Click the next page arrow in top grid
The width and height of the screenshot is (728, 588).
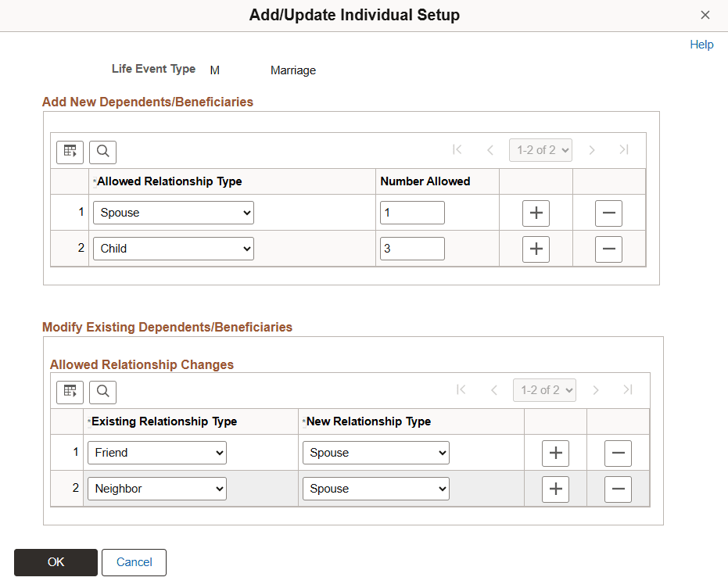point(592,149)
